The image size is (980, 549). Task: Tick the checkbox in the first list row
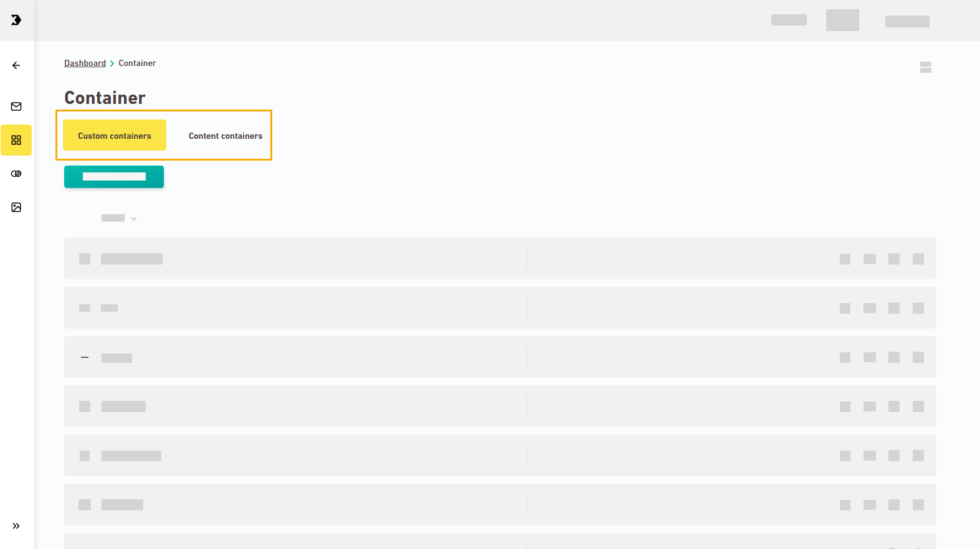tap(85, 259)
